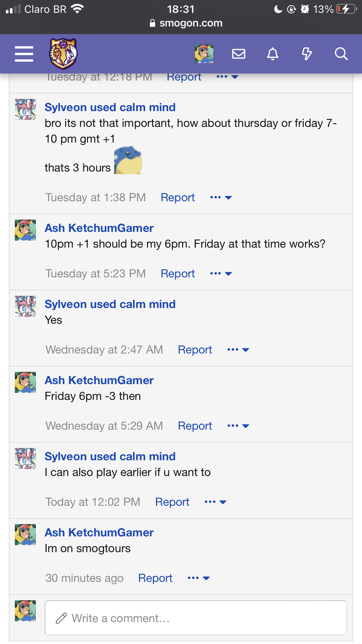Expand options for Wednesday 2:47 AM comment
Screen dimensions: 362x644
[238, 350]
